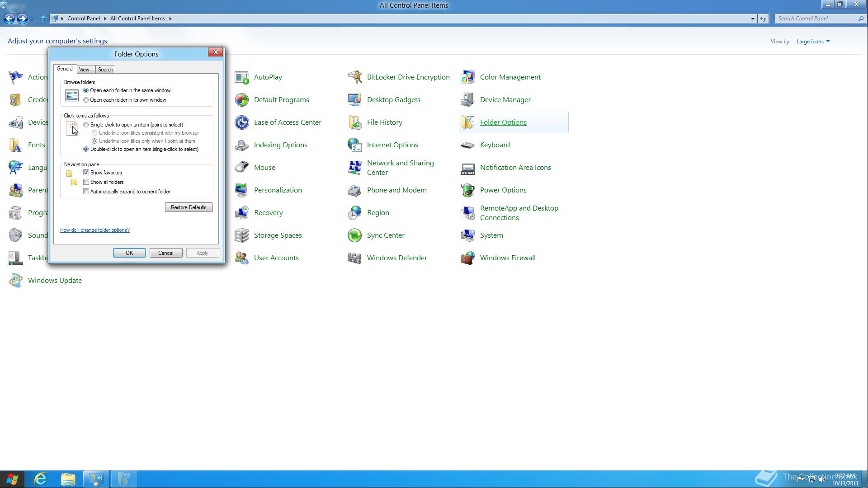Toggle the Show favorites checkbox
This screenshot has width=868, height=488.
click(86, 173)
